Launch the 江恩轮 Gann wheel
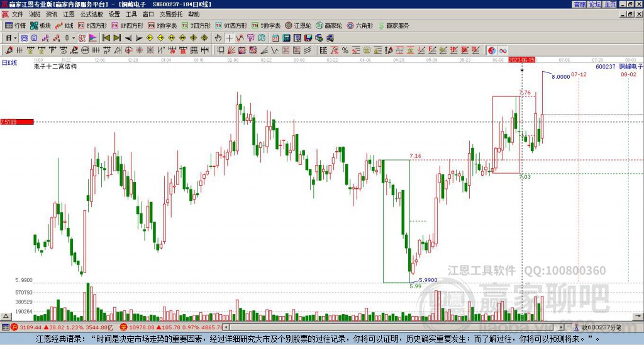Image resolution: width=644 pixels, height=345 pixels. pyautogui.click(x=298, y=25)
